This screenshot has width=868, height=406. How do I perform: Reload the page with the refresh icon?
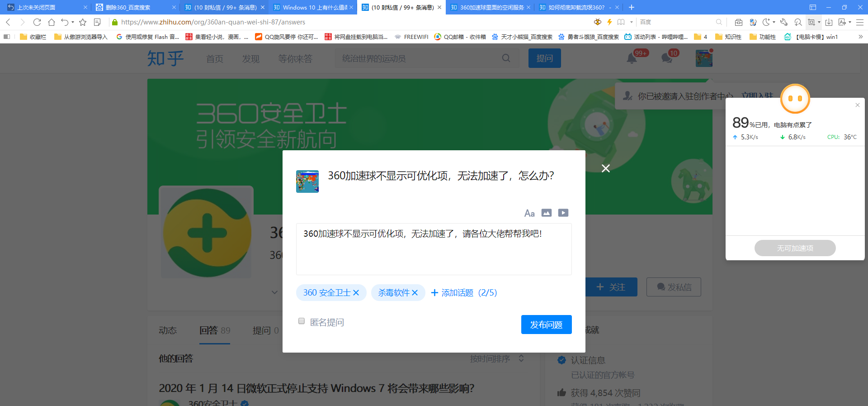pyautogui.click(x=37, y=22)
